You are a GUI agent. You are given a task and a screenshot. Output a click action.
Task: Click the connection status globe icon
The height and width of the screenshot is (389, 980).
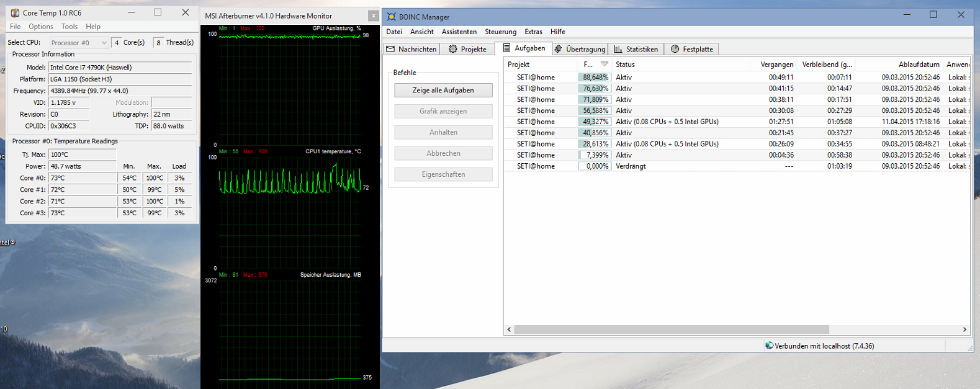tap(770, 346)
